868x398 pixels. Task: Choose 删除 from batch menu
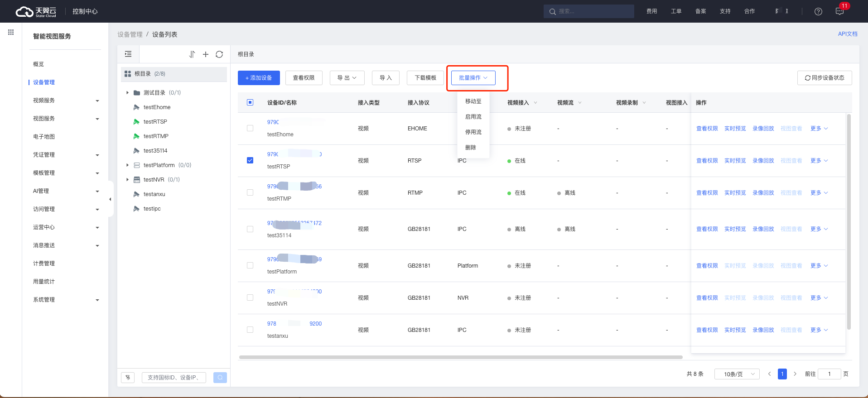point(473,148)
